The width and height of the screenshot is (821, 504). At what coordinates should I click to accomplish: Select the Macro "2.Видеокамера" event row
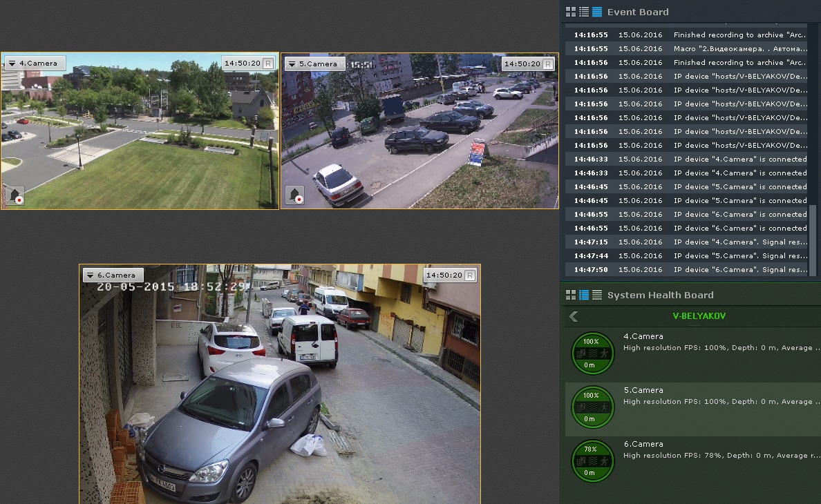click(x=691, y=49)
